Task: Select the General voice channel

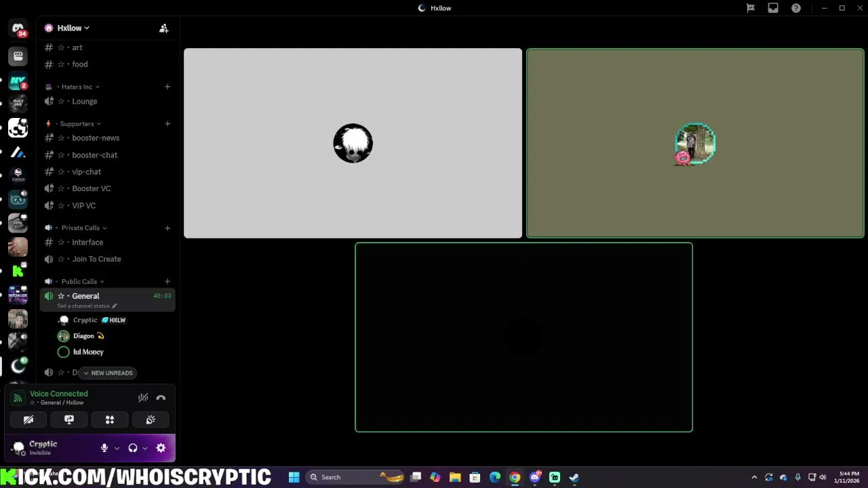Action: (107, 300)
